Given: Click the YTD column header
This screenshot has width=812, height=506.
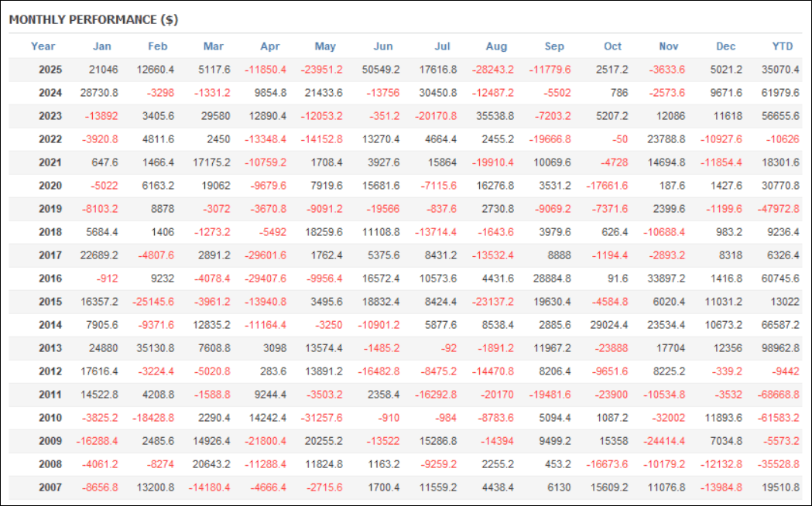Looking at the screenshot, I should click(x=783, y=46).
